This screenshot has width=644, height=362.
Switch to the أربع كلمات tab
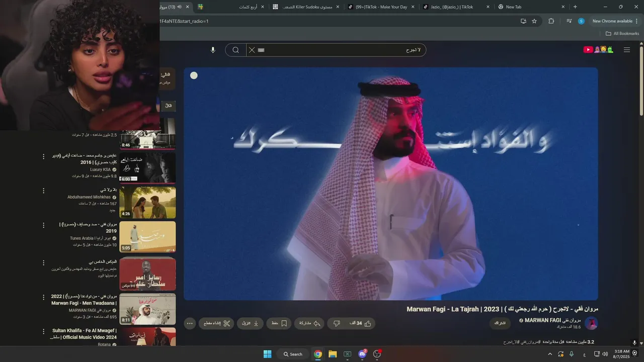(231, 7)
